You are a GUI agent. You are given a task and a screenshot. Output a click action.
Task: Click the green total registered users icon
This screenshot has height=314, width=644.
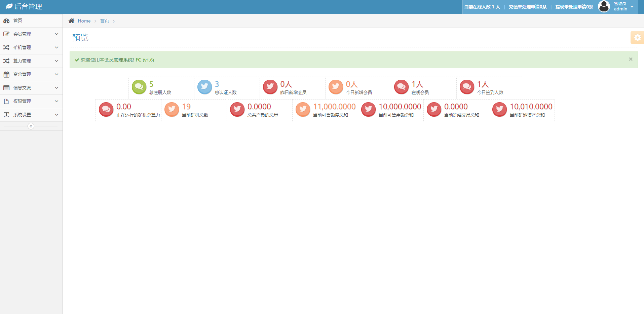[139, 87]
